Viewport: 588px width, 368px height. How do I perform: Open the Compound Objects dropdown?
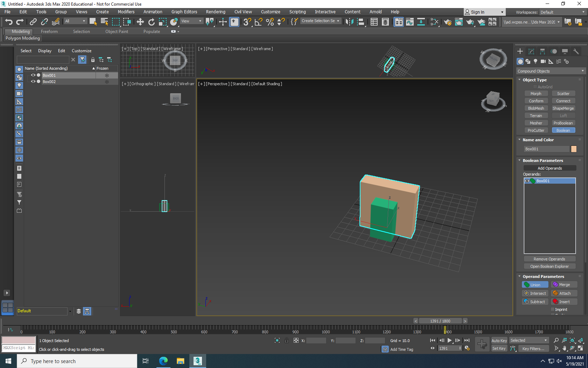550,71
